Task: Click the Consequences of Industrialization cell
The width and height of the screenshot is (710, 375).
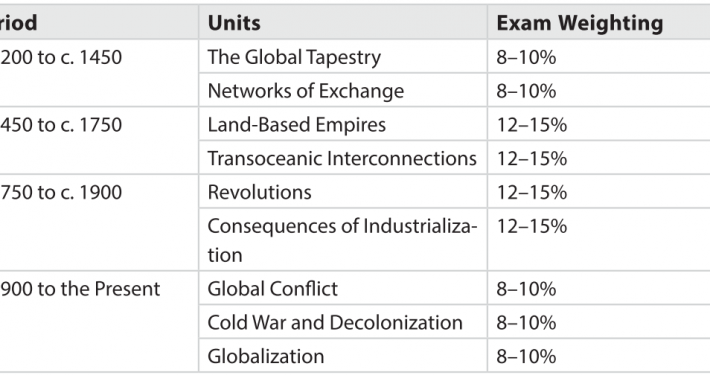Action: click(343, 240)
